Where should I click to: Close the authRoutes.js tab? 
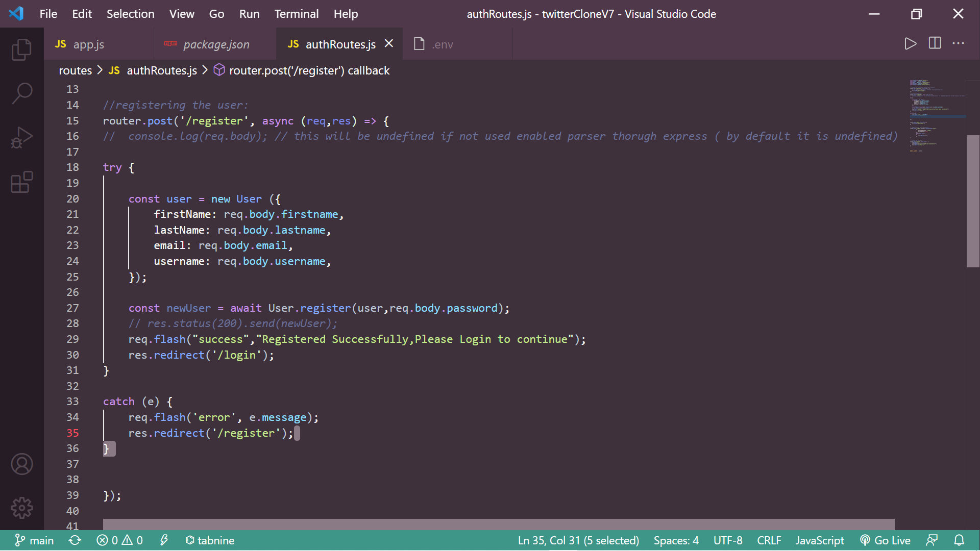point(389,44)
